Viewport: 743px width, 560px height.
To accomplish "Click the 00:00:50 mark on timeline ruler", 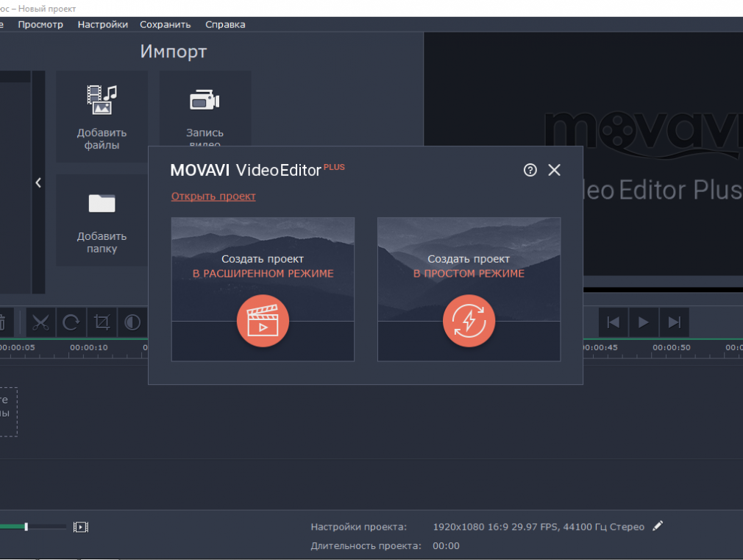I will tap(672, 347).
